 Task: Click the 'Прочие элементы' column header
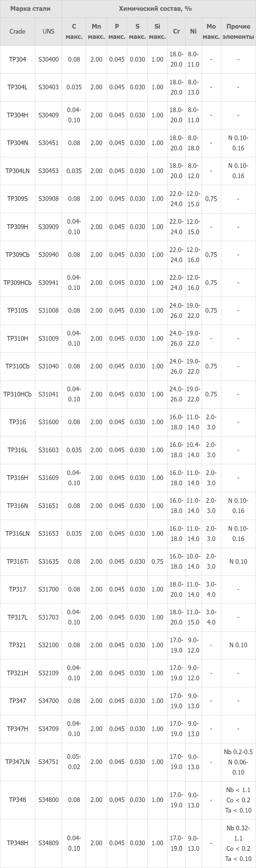(238, 32)
